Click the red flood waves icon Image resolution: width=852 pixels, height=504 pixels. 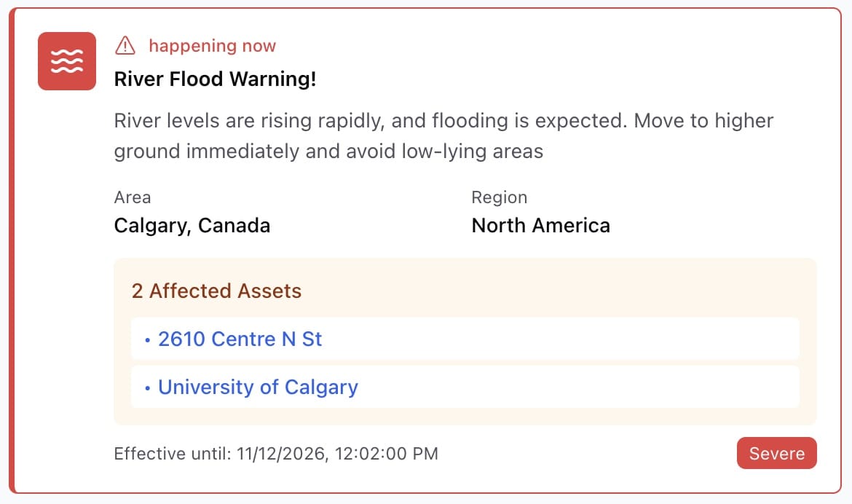tap(67, 61)
